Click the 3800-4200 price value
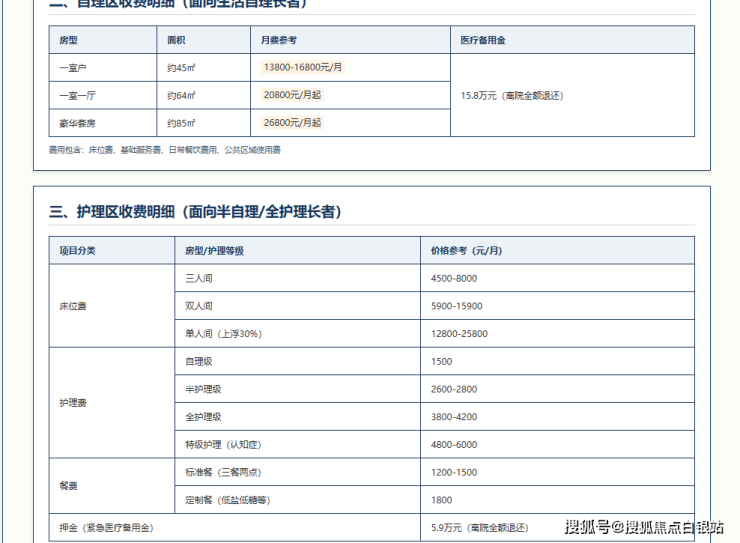The width and height of the screenshot is (740, 543). click(454, 417)
